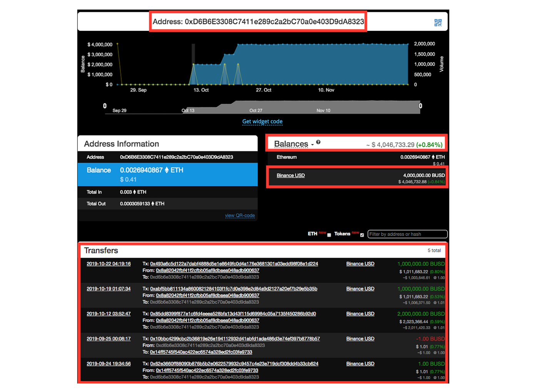Open transaction hash starting 0x62e3660f
Screen dimensions: 560x392
(x=234, y=364)
